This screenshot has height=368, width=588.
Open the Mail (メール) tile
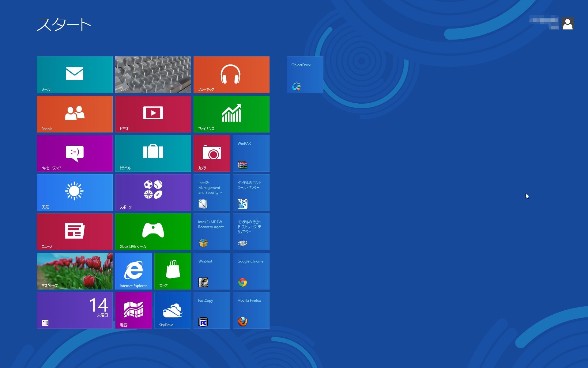tap(74, 75)
